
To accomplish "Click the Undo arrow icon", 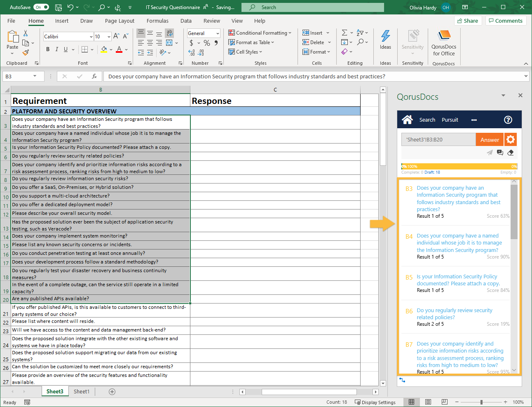I will pos(70,7).
